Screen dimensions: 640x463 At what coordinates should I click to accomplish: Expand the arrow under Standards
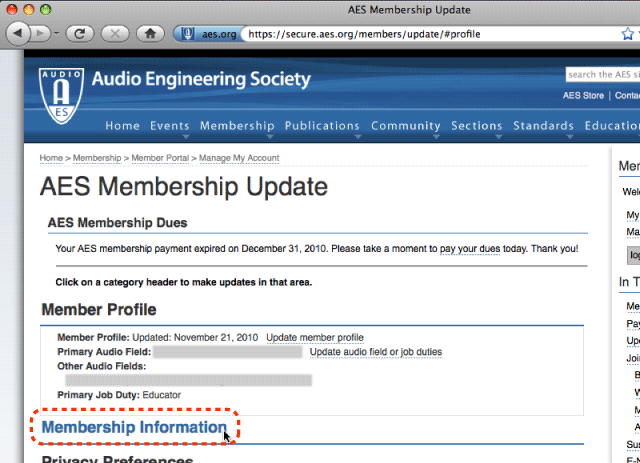[x=570, y=137]
